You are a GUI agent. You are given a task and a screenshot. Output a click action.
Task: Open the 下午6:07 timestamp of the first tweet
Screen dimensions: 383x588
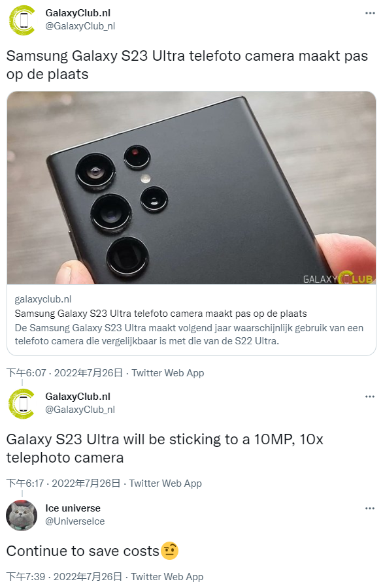point(65,373)
